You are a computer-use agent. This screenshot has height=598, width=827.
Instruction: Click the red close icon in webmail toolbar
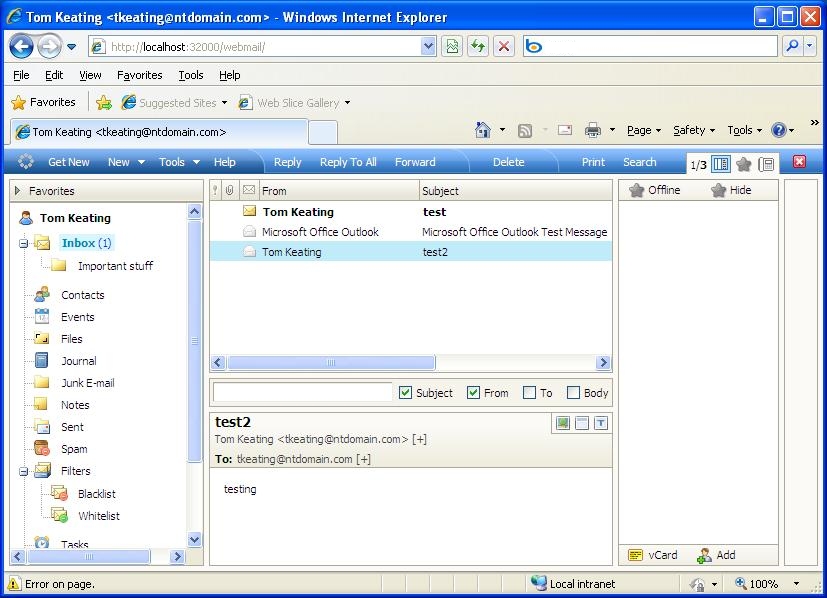coord(799,163)
